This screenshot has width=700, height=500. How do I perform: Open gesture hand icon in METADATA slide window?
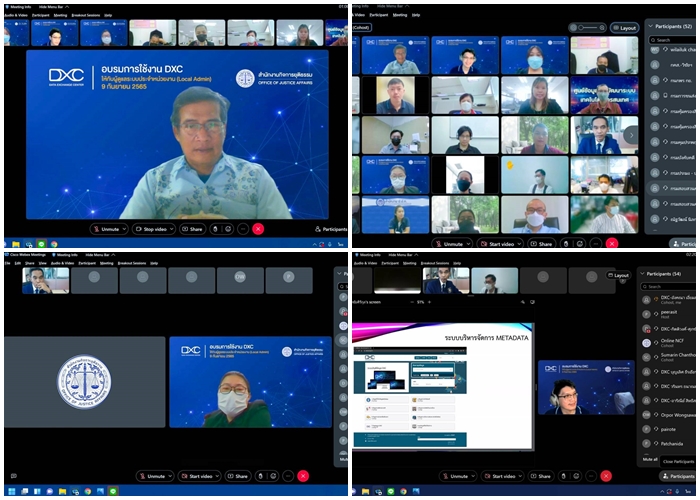click(x=564, y=476)
